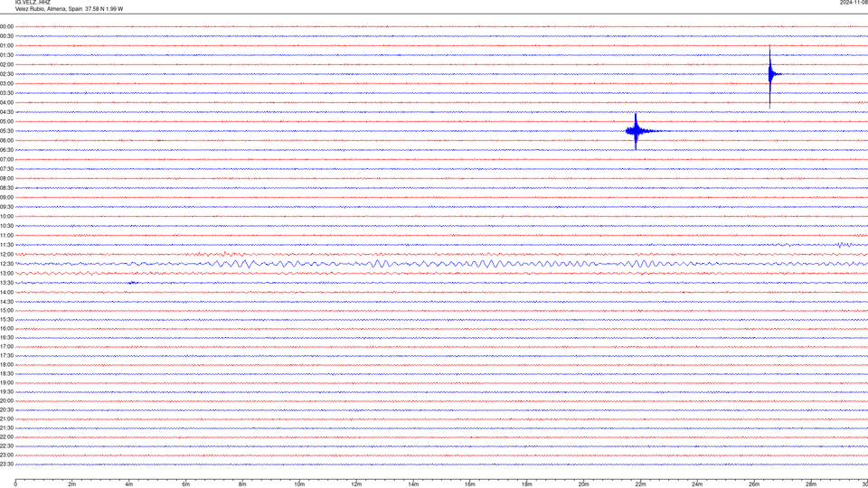
Task: Select the 13:30 row label
Action: click(x=6, y=283)
